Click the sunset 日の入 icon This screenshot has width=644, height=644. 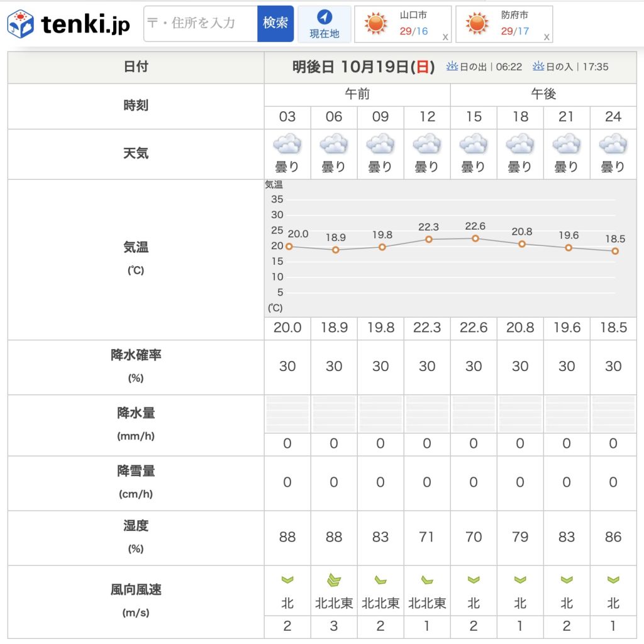pos(538,67)
